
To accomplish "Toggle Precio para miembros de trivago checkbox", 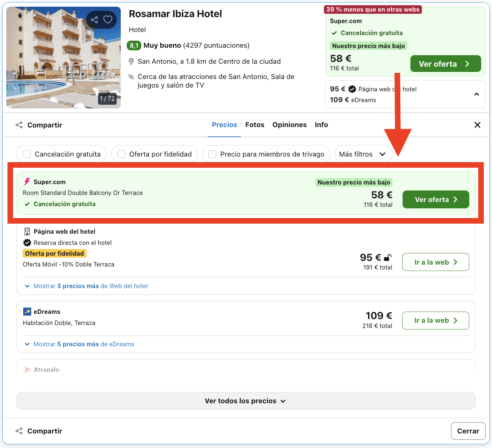I will [x=212, y=154].
